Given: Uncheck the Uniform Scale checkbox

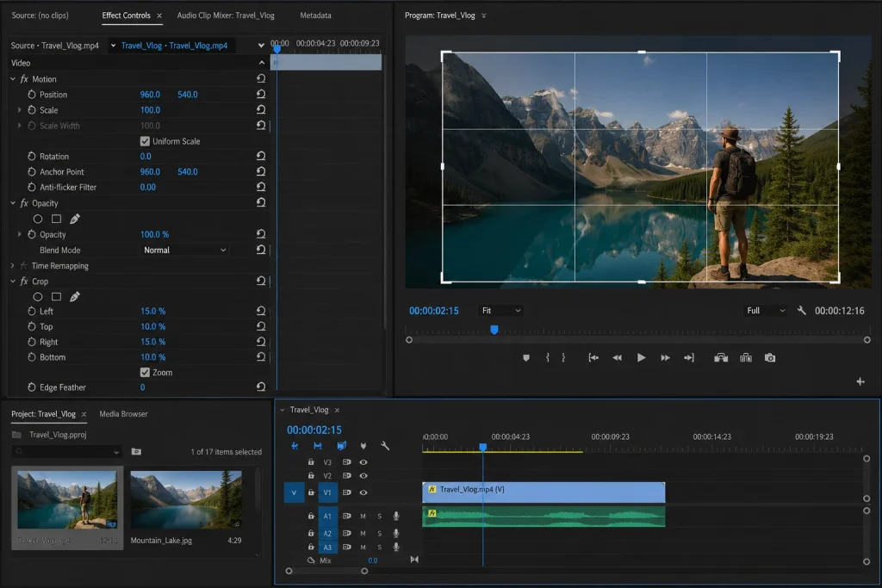Looking at the screenshot, I should pyautogui.click(x=145, y=141).
